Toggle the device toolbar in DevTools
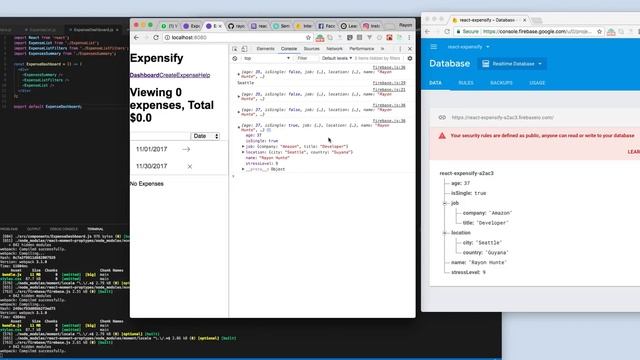The width and height of the screenshot is (640, 360). [244, 49]
